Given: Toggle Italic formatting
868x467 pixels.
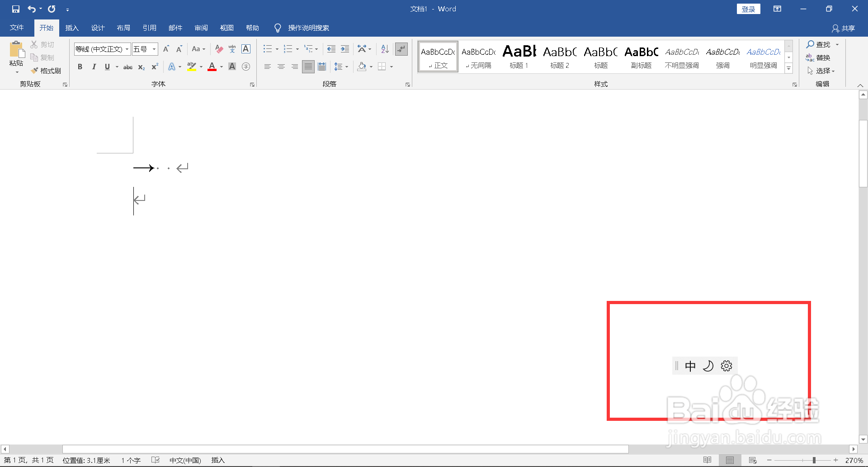Looking at the screenshot, I should 94,67.
